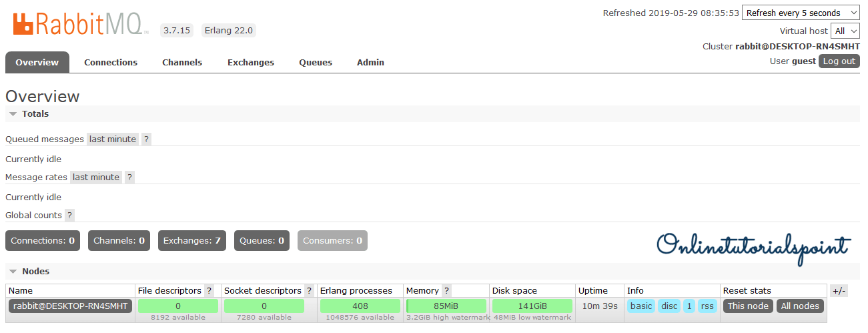868x333 pixels.
Task: Click the All nodes reset button
Action: point(800,306)
